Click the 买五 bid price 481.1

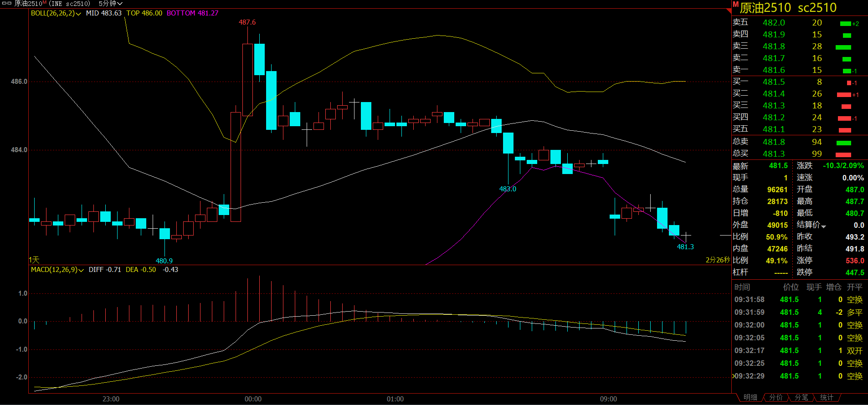pos(774,129)
